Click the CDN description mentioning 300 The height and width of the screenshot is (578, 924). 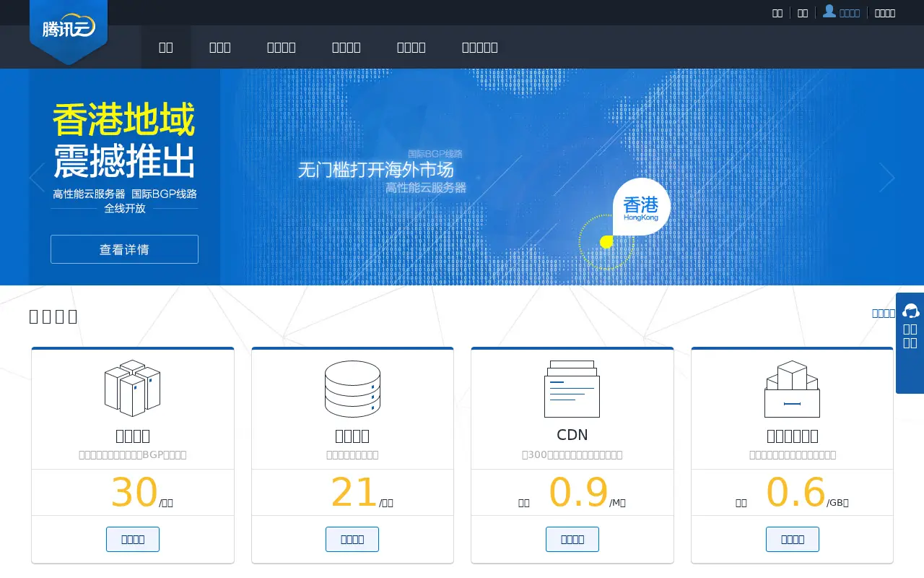pyautogui.click(x=572, y=455)
